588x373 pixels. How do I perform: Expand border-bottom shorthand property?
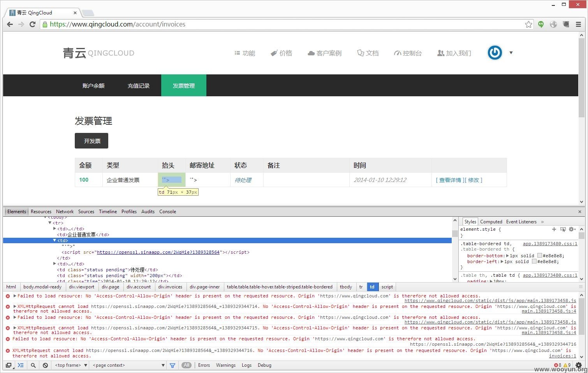507,256
